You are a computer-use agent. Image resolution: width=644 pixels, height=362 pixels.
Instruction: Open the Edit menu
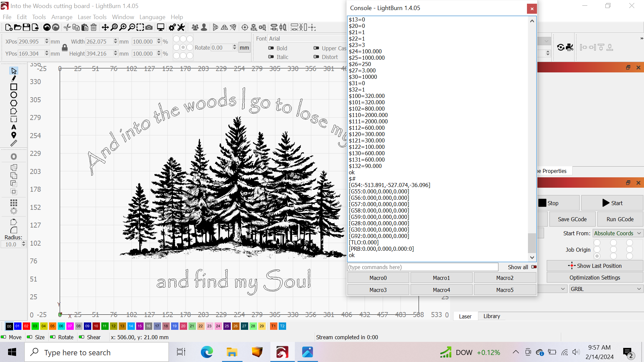point(22,17)
